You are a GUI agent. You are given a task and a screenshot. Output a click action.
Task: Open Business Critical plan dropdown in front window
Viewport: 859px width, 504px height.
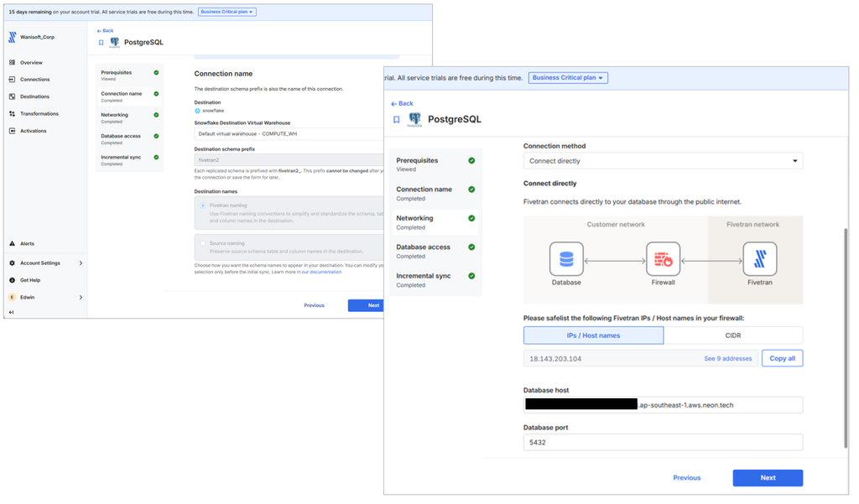coord(568,78)
